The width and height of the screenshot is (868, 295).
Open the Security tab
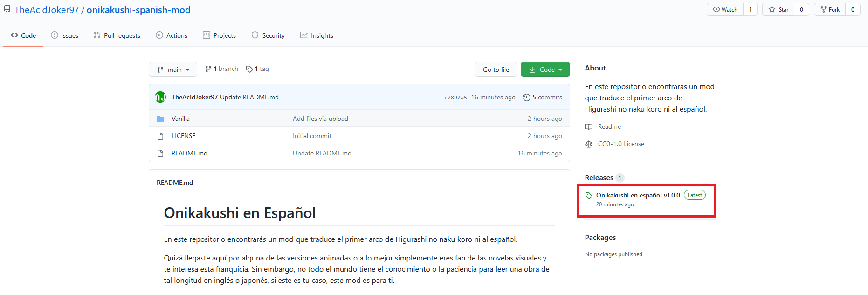click(268, 35)
